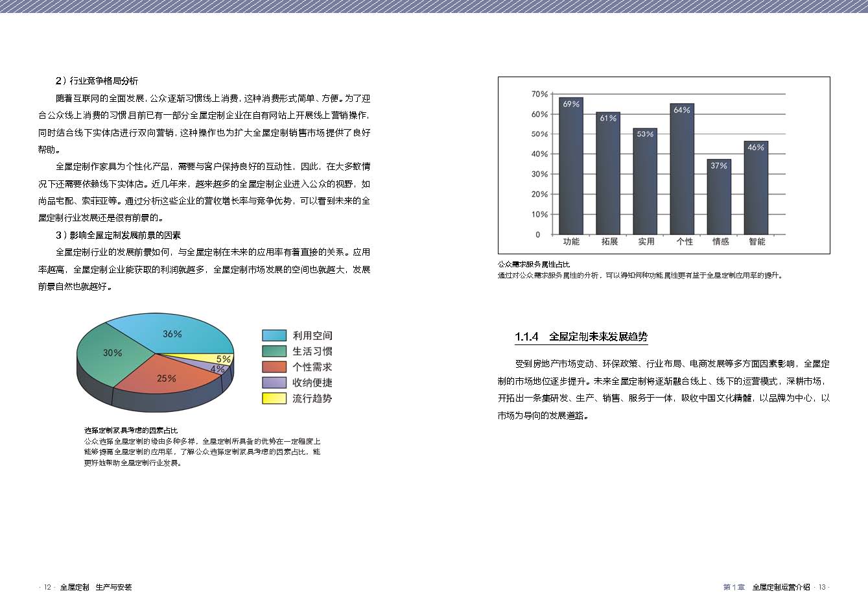The width and height of the screenshot is (868, 613).
Task: Click the green 生活习惯 legend swatch
Action: tap(274, 351)
